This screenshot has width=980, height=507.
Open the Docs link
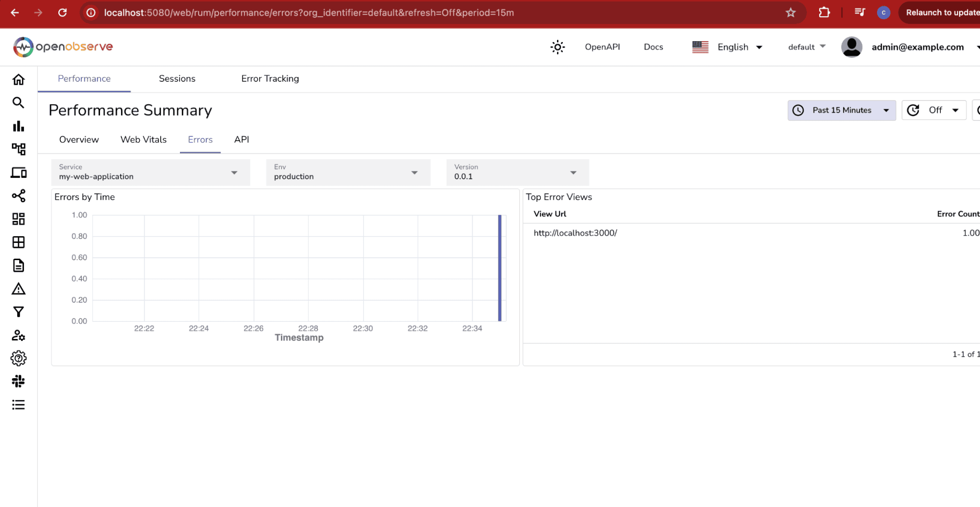click(653, 47)
